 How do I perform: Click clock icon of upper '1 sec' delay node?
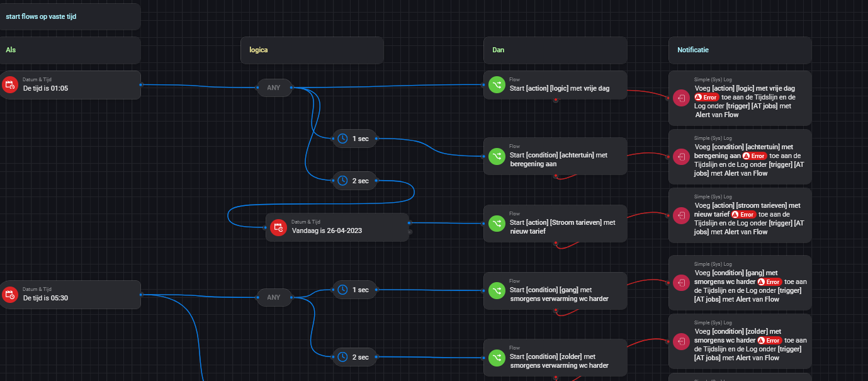point(342,139)
